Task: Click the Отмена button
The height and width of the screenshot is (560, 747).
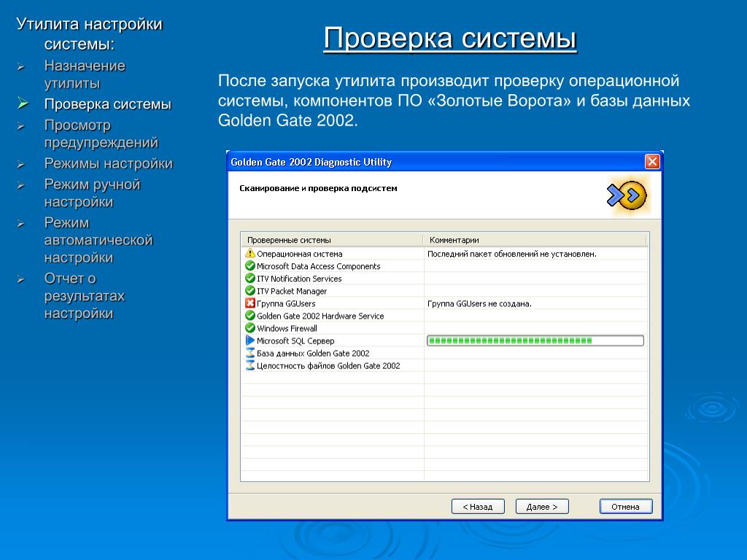Action: 625,507
